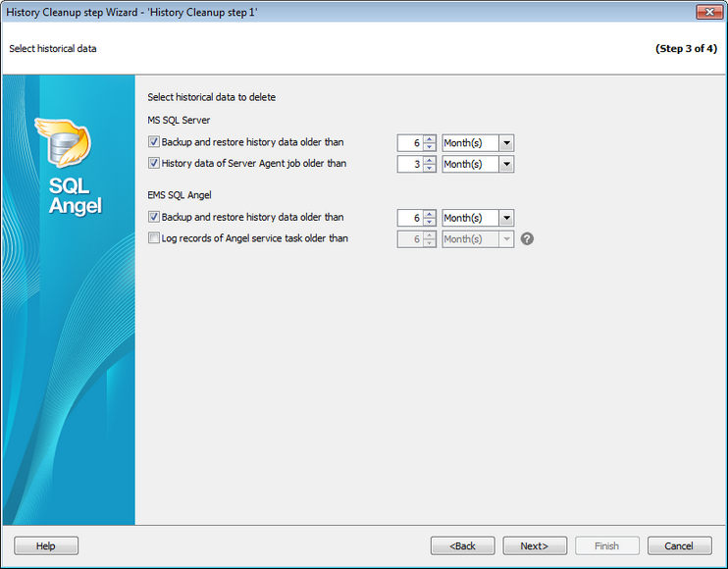
Task: Click the 'EMS SQL Angel' section label
Action: pos(180,195)
